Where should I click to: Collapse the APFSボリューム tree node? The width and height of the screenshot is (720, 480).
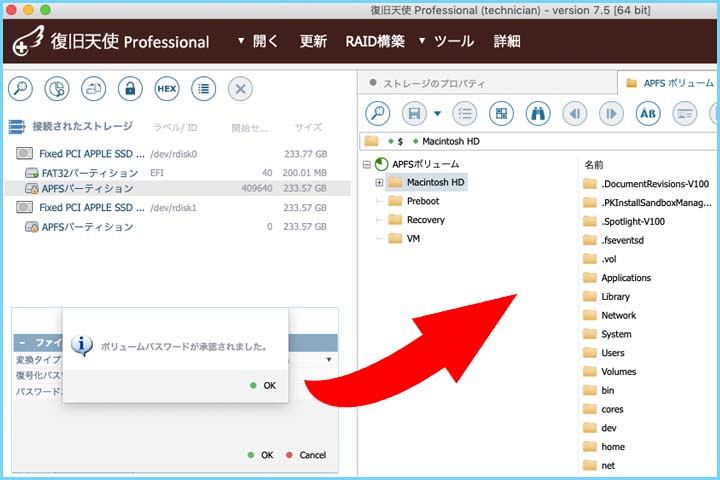366,164
